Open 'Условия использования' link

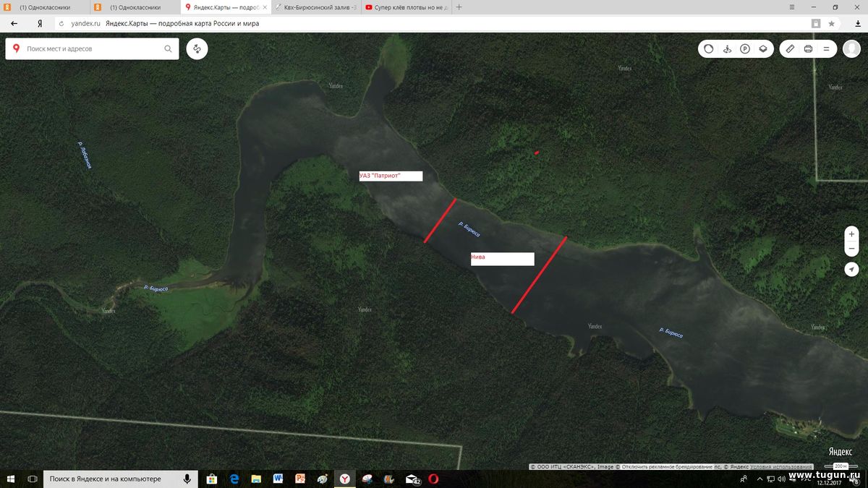[x=781, y=467]
